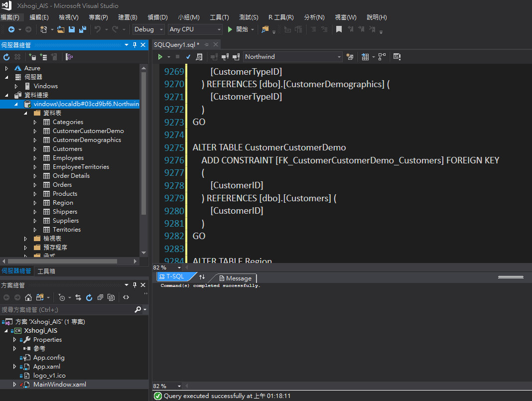Viewport: 532px width, 401px height.
Task: Save the current file
Action: click(72, 29)
